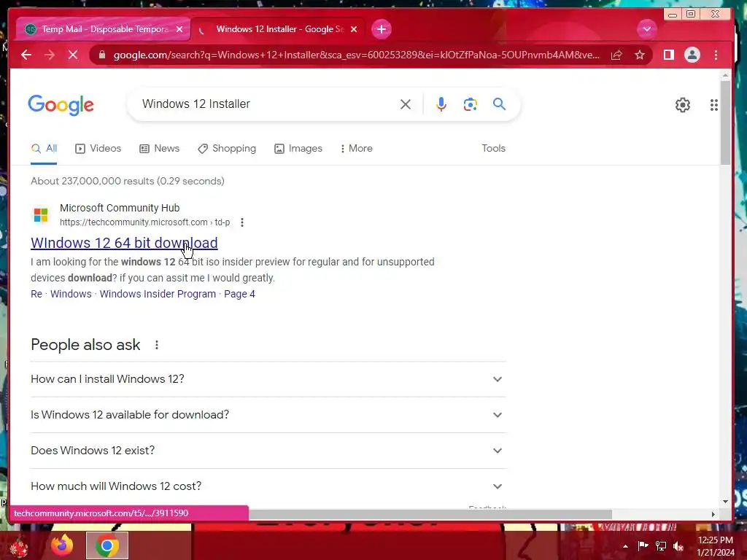Switch to Shopping results

pyautogui.click(x=227, y=149)
